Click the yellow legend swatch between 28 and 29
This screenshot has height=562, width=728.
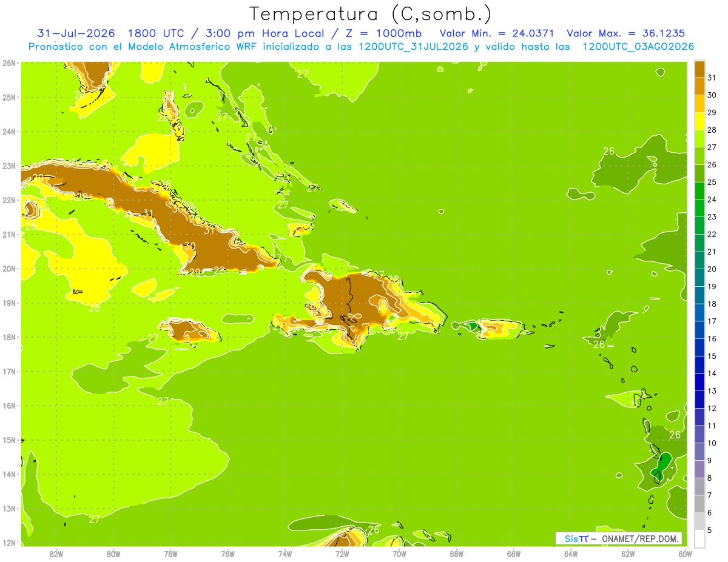click(699, 121)
